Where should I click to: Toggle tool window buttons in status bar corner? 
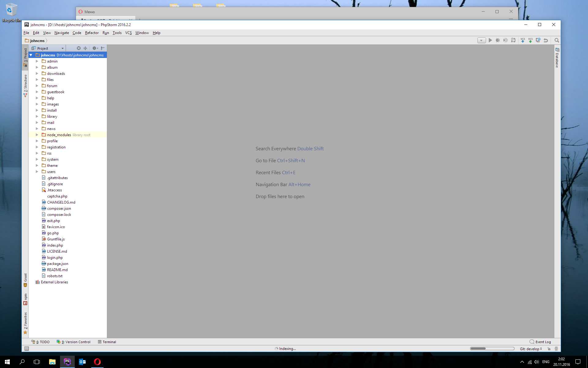pos(27,349)
